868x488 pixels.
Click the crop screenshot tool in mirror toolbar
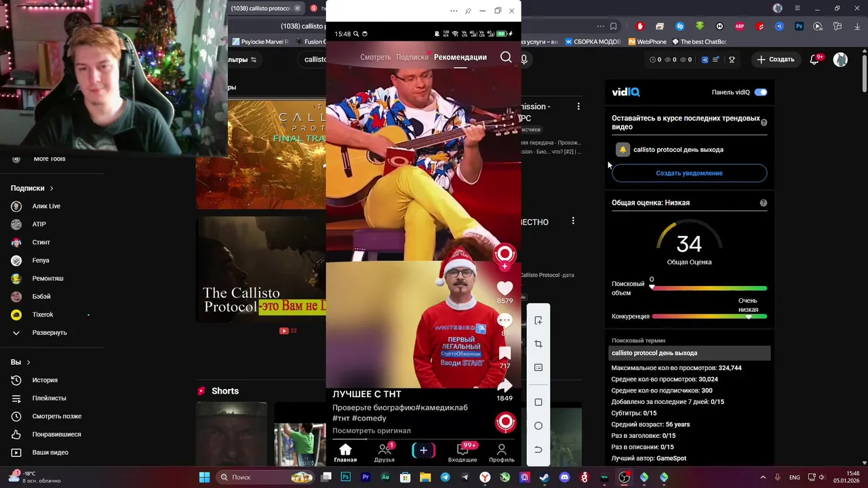click(x=538, y=344)
